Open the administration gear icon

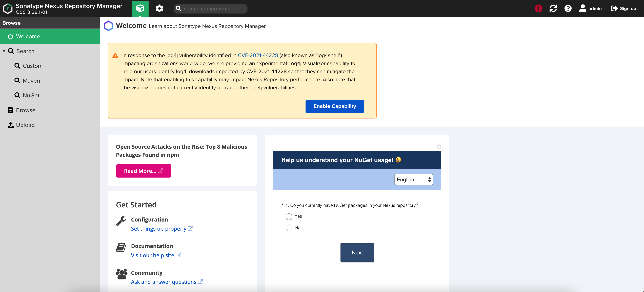[159, 9]
